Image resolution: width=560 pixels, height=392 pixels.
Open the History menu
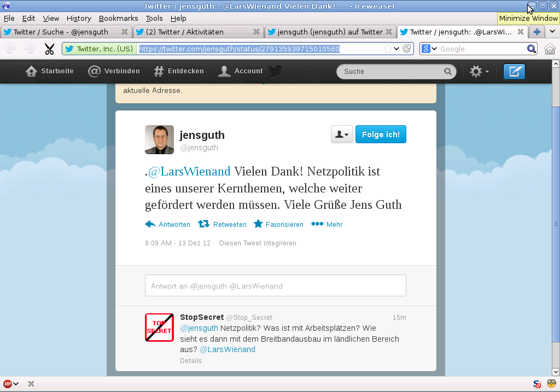pos(79,18)
